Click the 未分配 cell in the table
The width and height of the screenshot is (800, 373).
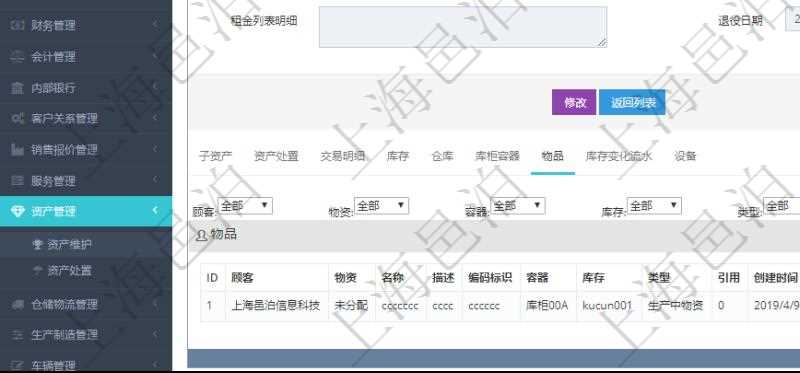(351, 306)
